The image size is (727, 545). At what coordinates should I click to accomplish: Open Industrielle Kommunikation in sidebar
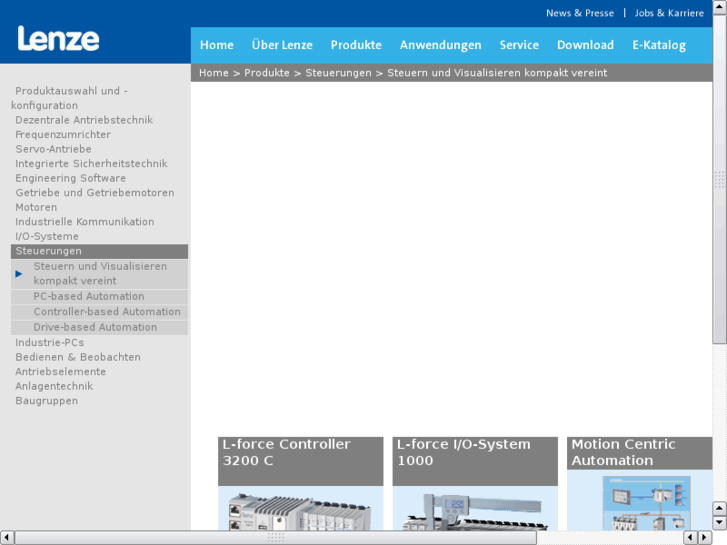(85, 222)
